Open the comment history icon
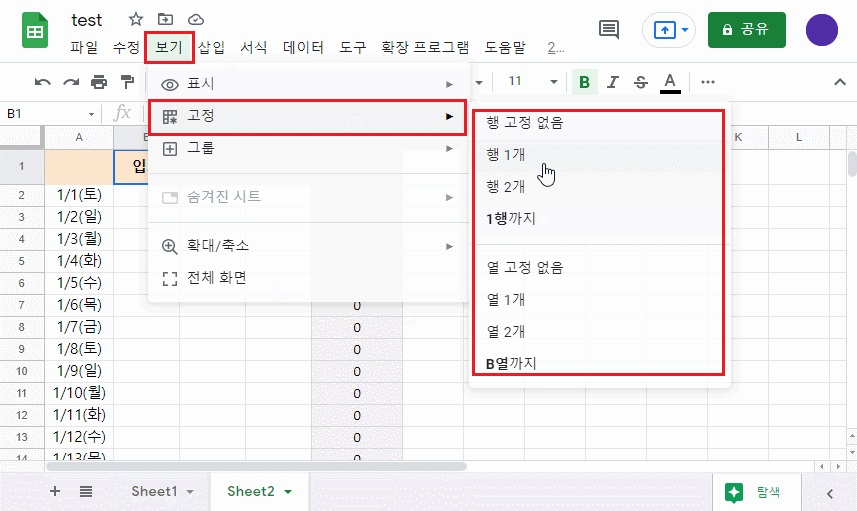Screen dimensions: 857x511 [x=609, y=29]
